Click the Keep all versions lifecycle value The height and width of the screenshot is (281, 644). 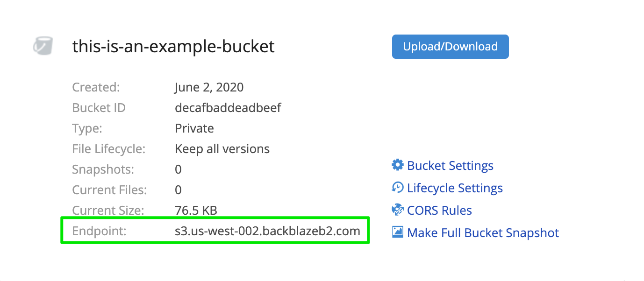coord(222,148)
